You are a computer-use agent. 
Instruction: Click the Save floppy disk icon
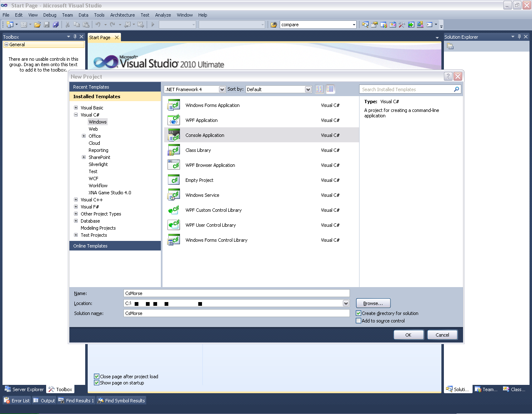point(47,25)
